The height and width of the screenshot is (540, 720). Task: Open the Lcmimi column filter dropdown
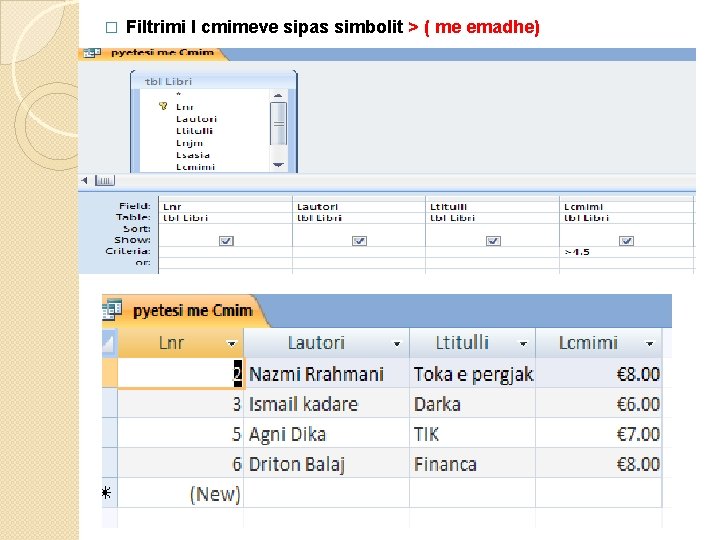click(x=649, y=343)
